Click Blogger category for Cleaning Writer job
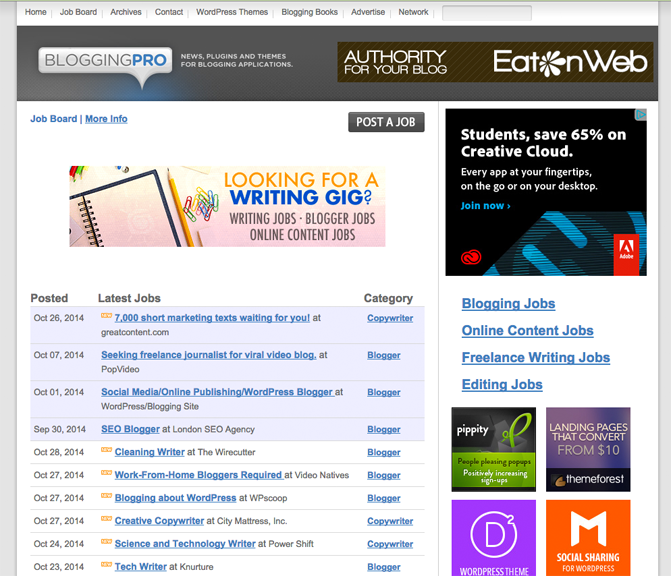The height and width of the screenshot is (576, 671). click(384, 452)
